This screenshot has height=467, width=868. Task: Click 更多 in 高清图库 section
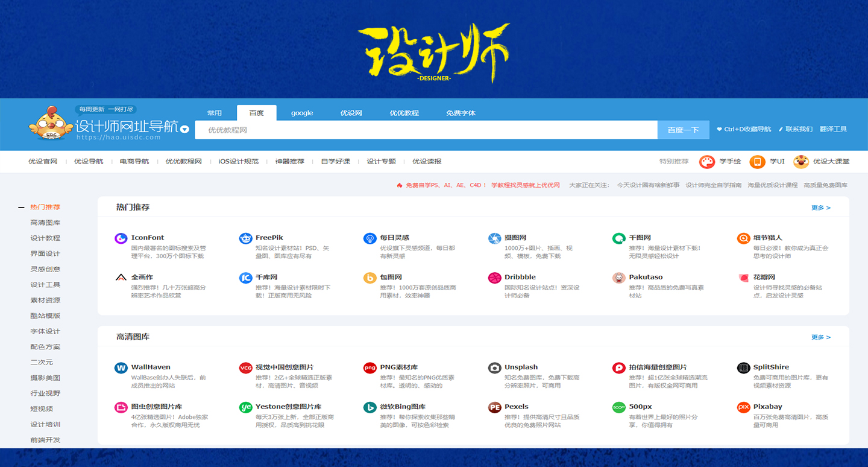point(821,337)
